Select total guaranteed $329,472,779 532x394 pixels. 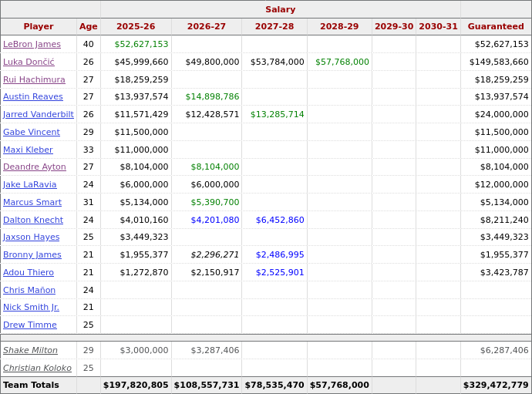coord(496,386)
